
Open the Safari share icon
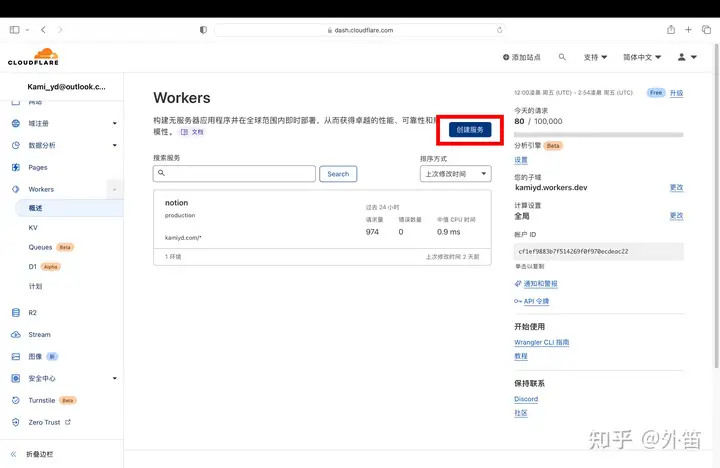pyautogui.click(x=671, y=30)
